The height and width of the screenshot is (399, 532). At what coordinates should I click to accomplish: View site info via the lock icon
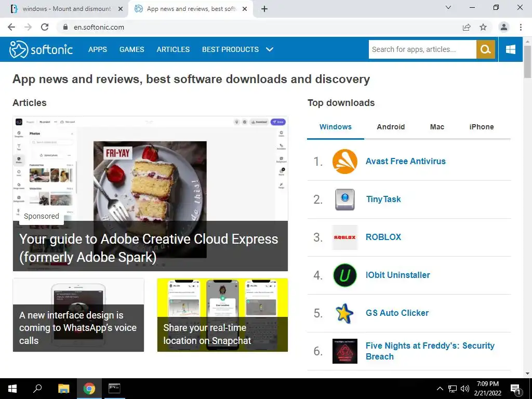[x=65, y=27]
